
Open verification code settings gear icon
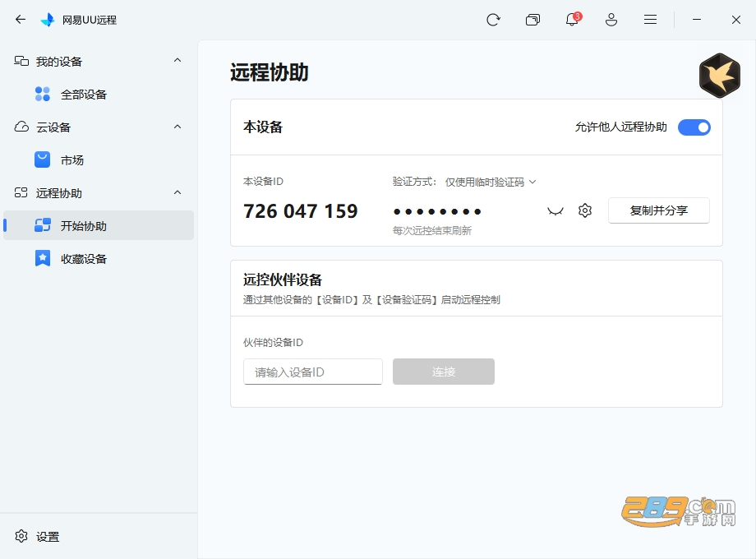(585, 210)
